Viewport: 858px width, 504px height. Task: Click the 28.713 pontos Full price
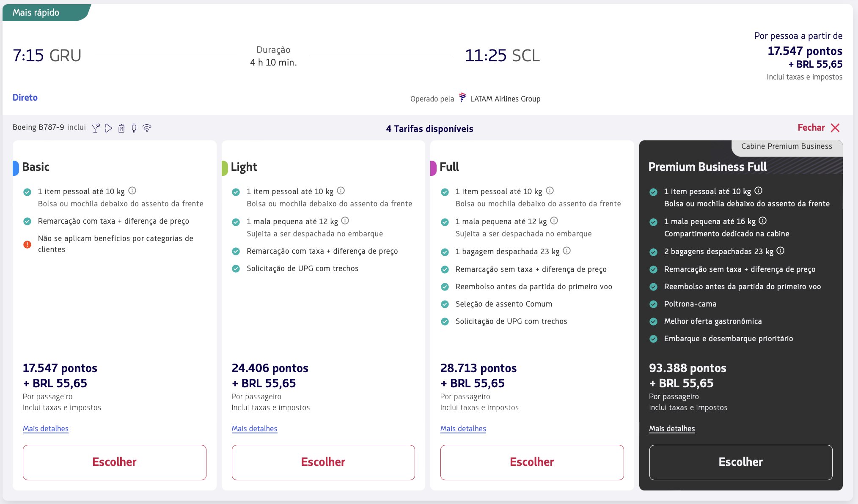(478, 368)
